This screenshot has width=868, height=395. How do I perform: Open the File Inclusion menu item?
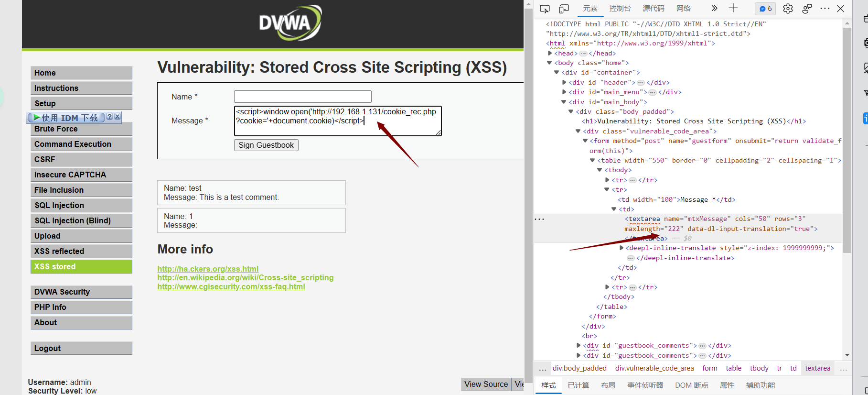tap(81, 190)
